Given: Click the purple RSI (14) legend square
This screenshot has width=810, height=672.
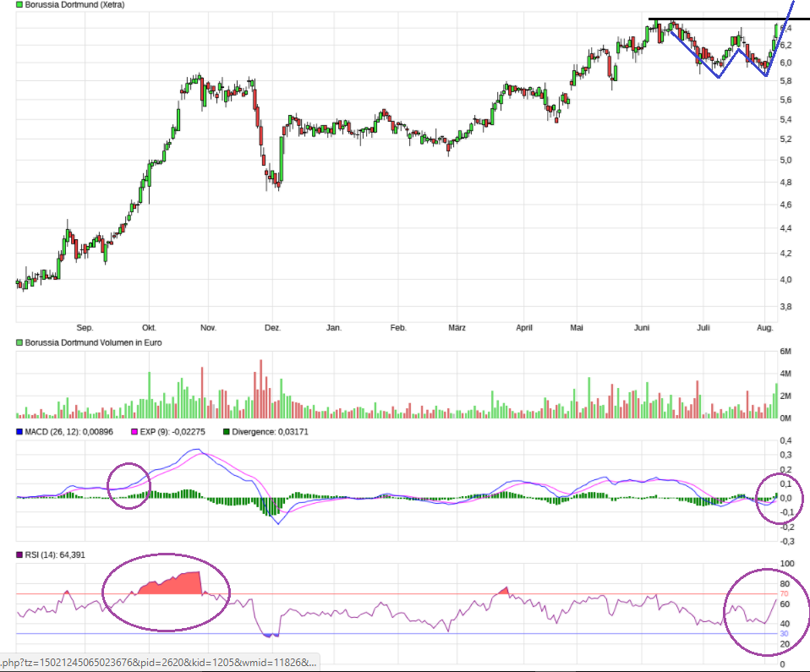Looking at the screenshot, I should pos(20,555).
